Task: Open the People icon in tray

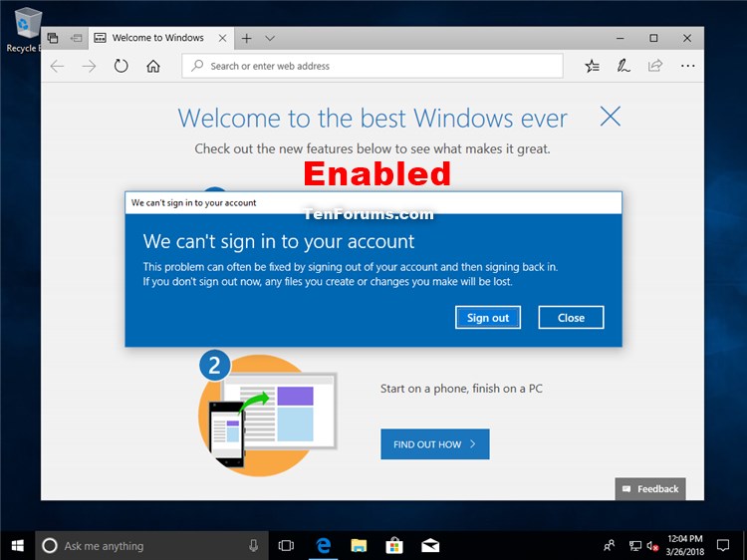Action: pyautogui.click(x=609, y=546)
